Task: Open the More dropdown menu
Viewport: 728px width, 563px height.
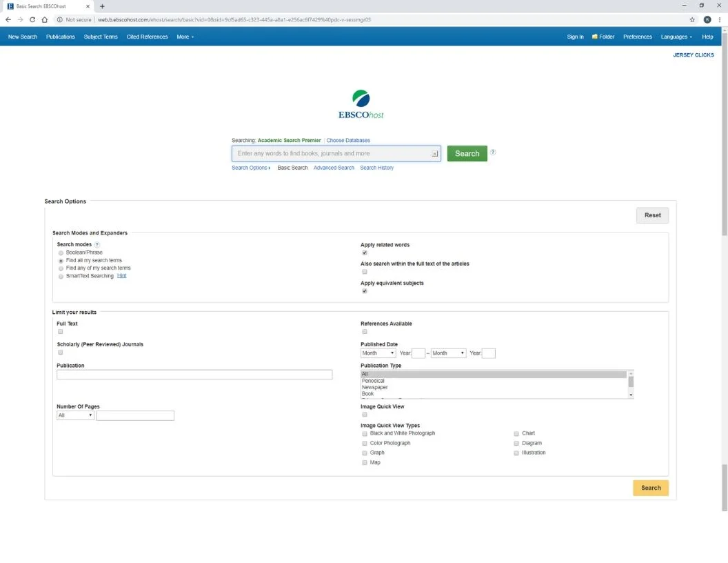Action: pyautogui.click(x=185, y=37)
